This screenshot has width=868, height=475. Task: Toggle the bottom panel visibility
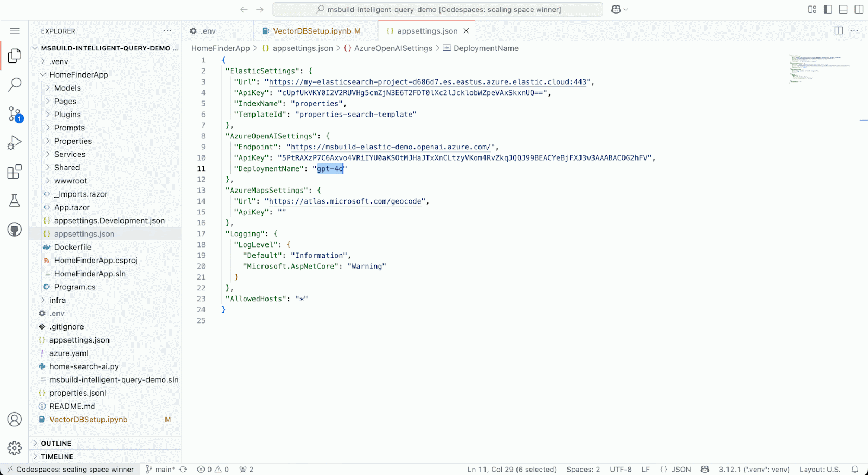[843, 9]
